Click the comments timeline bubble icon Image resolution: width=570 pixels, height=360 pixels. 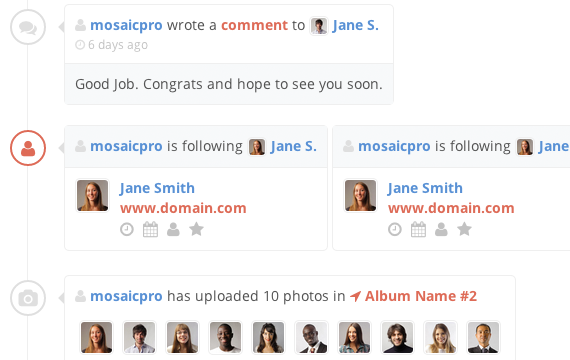(x=28, y=27)
